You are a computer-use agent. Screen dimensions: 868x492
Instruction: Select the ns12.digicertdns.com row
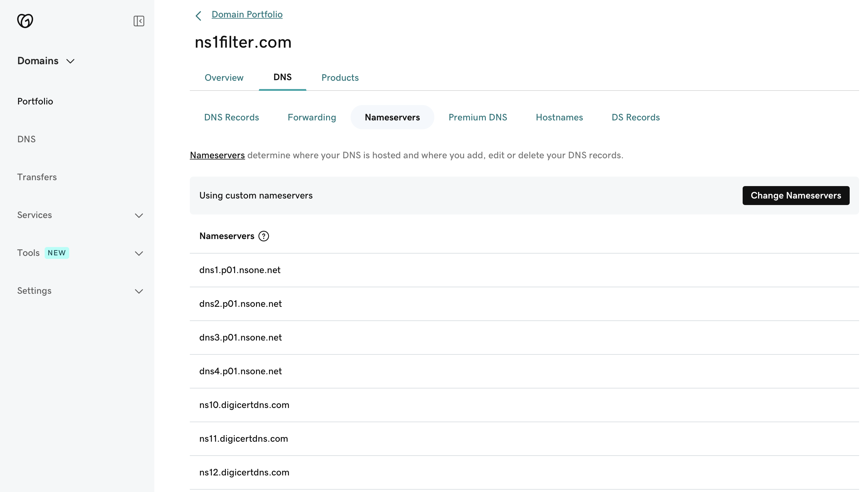tap(524, 473)
